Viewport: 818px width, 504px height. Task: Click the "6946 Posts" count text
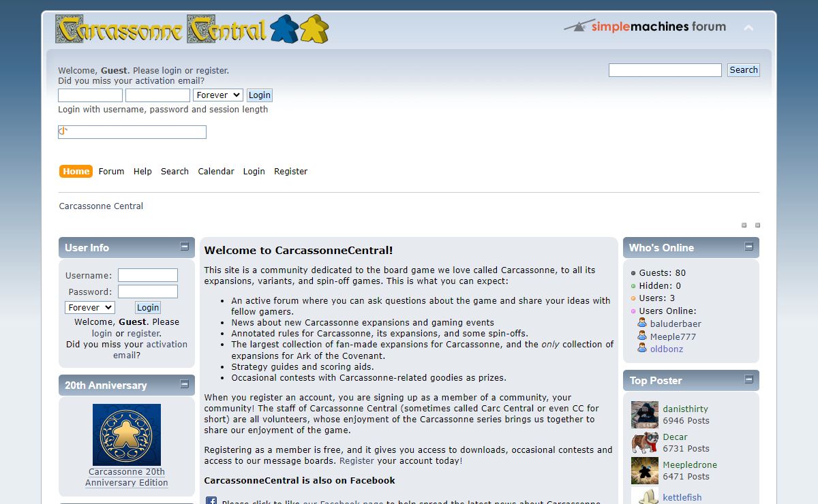686,421
